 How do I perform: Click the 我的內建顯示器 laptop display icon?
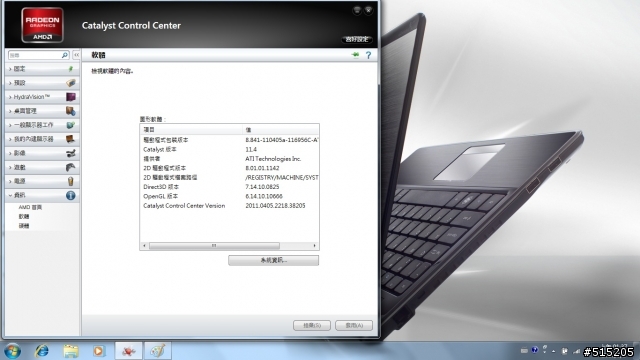point(71,139)
